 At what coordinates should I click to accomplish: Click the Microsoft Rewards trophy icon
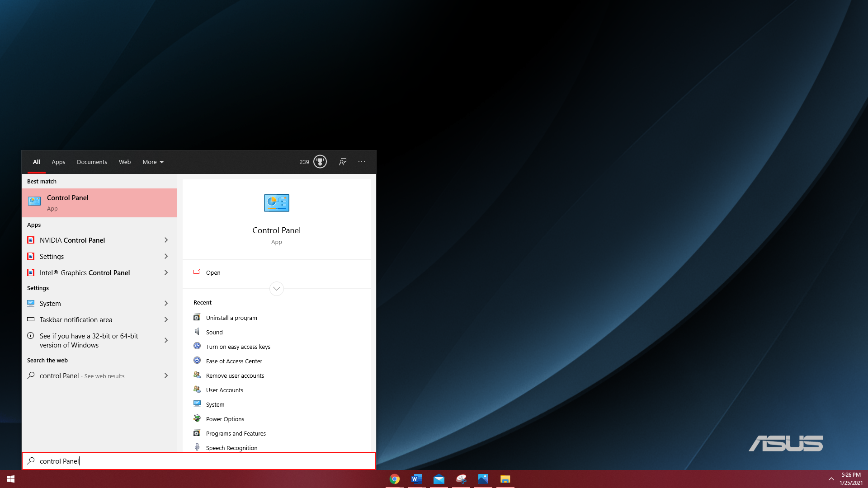pyautogui.click(x=320, y=162)
